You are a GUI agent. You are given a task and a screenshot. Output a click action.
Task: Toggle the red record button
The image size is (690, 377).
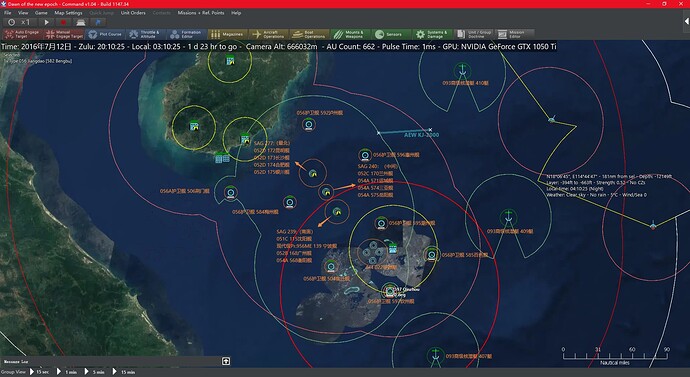[x=63, y=22]
